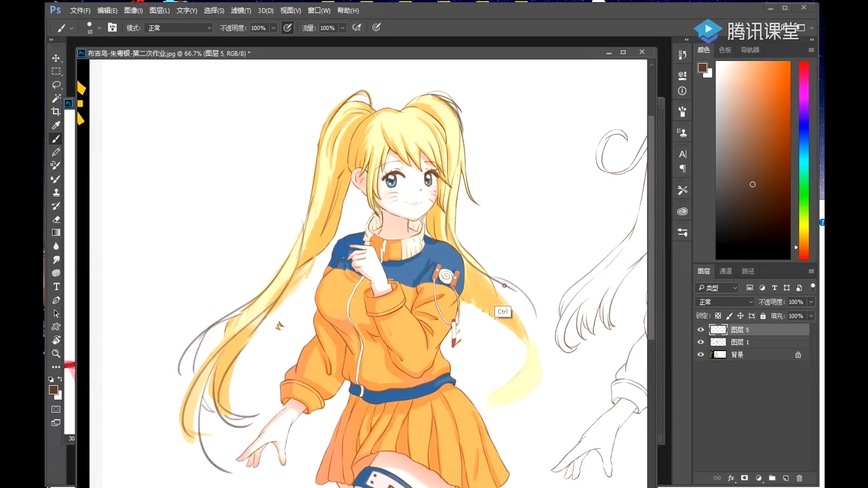Open the 图层(L) menu
868x488 pixels.
click(159, 11)
